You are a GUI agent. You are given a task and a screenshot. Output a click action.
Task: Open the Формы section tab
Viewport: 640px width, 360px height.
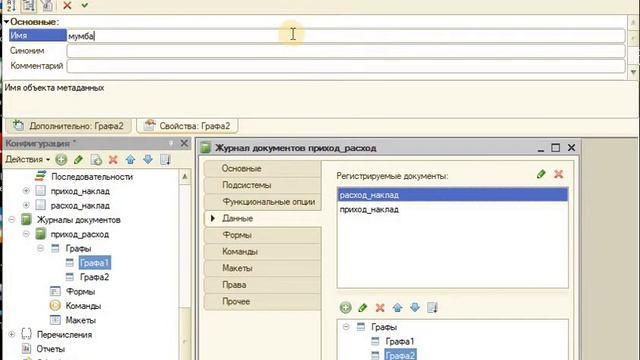coord(262,235)
